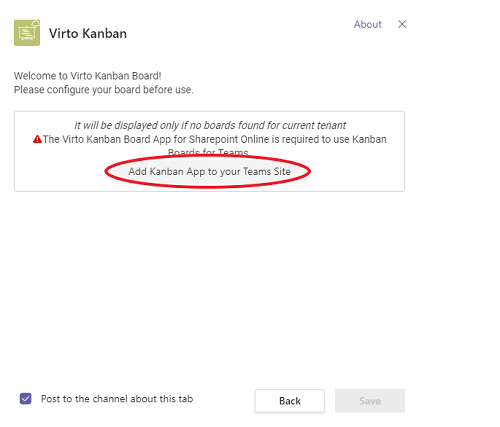Click the Virto Kanban title text

88,33
